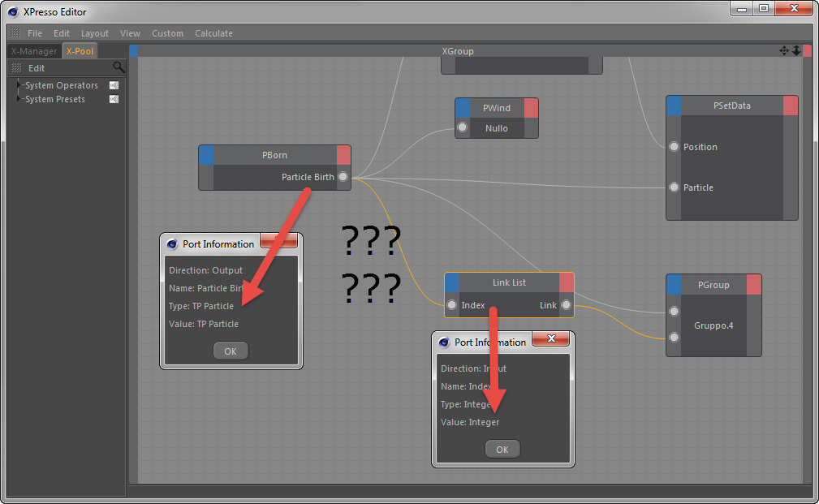The height and width of the screenshot is (504, 819).
Task: Click the 'Direction: Output' text
Action: [206, 270]
